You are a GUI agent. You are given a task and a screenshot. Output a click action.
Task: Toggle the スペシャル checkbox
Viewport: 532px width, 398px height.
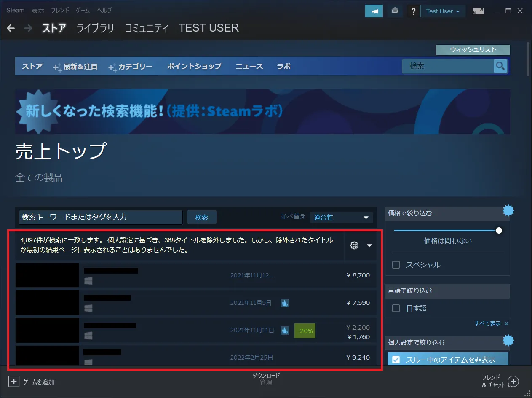click(396, 265)
